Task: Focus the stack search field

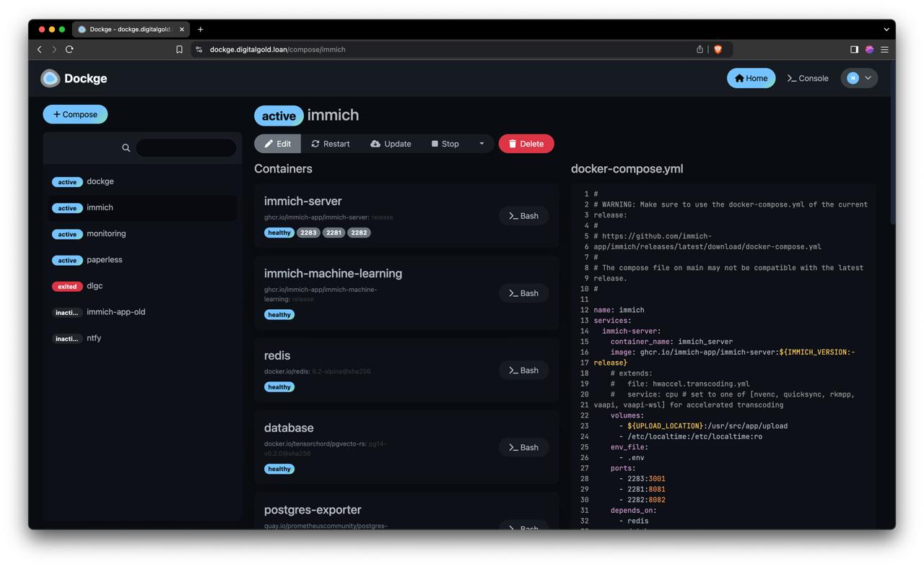Action: click(x=186, y=148)
